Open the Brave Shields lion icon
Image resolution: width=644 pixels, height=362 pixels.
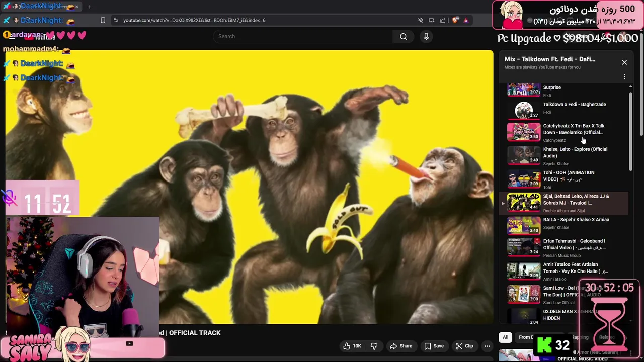coord(455,20)
